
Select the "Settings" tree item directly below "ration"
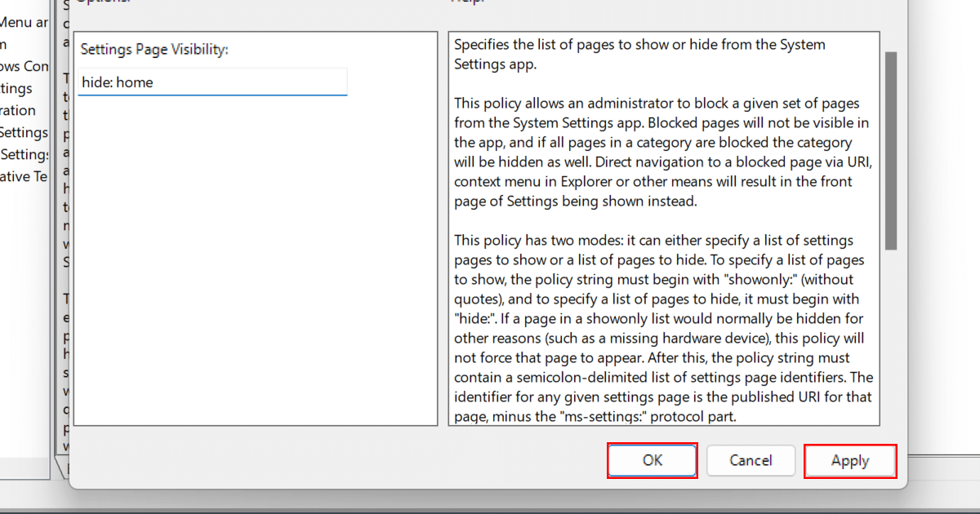point(24,132)
